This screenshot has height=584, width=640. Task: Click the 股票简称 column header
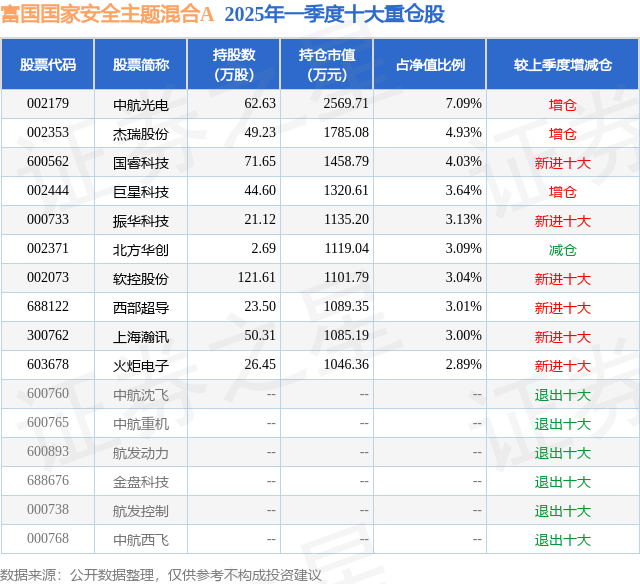coord(141,65)
